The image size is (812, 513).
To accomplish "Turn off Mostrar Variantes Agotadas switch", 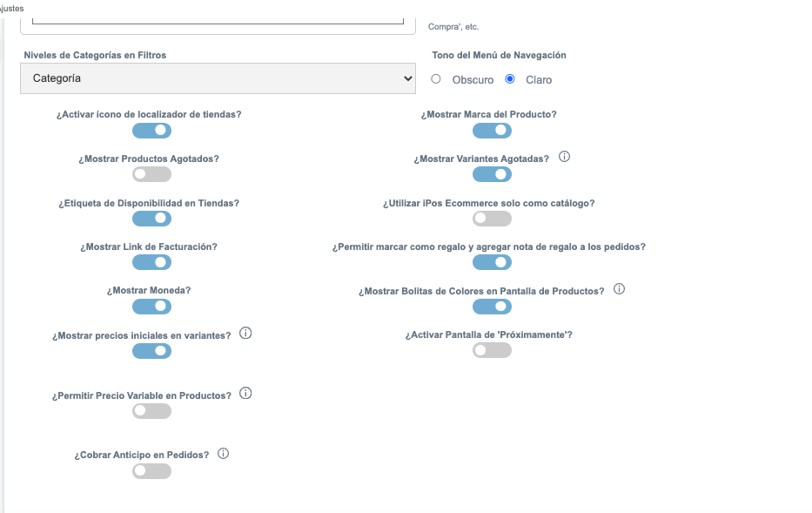I will (x=492, y=174).
